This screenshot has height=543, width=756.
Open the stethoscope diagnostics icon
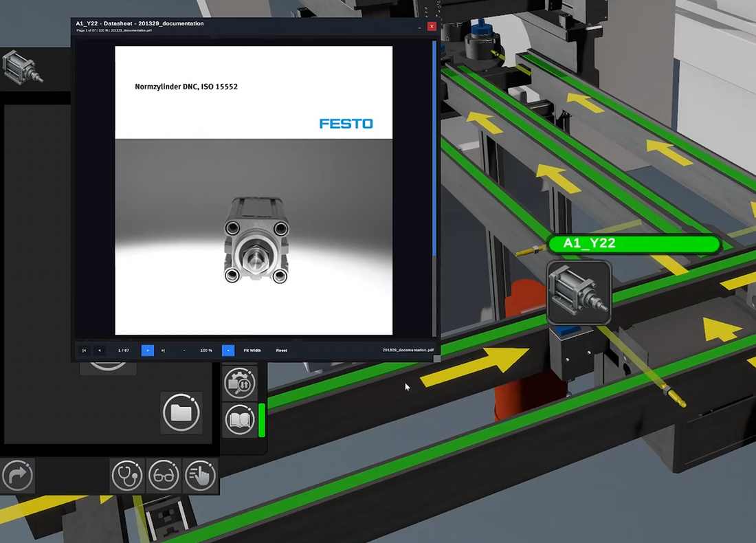pos(127,476)
